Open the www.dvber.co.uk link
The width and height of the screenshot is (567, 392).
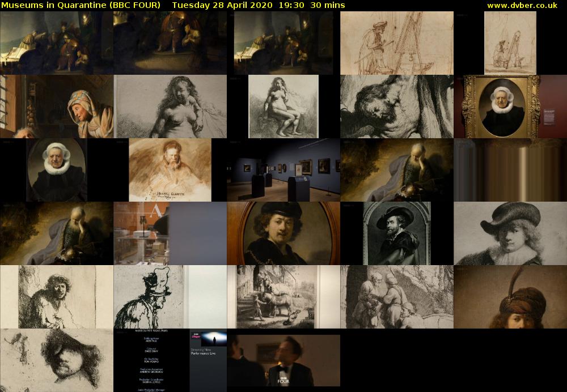coord(522,6)
